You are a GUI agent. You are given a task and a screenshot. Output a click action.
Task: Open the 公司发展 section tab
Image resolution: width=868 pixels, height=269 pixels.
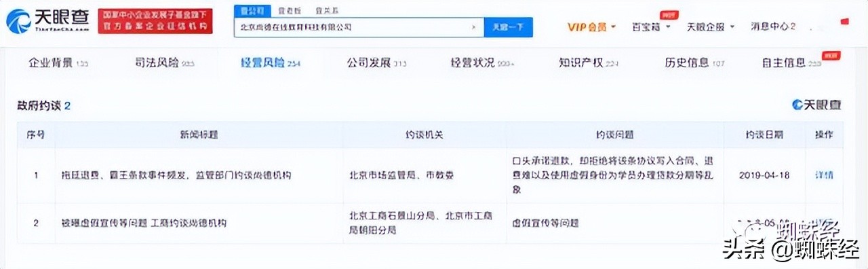(x=376, y=63)
